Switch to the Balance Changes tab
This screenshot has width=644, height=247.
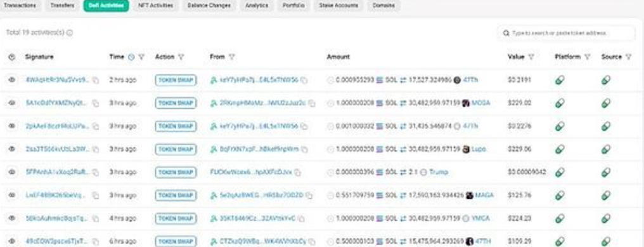pos(209,6)
